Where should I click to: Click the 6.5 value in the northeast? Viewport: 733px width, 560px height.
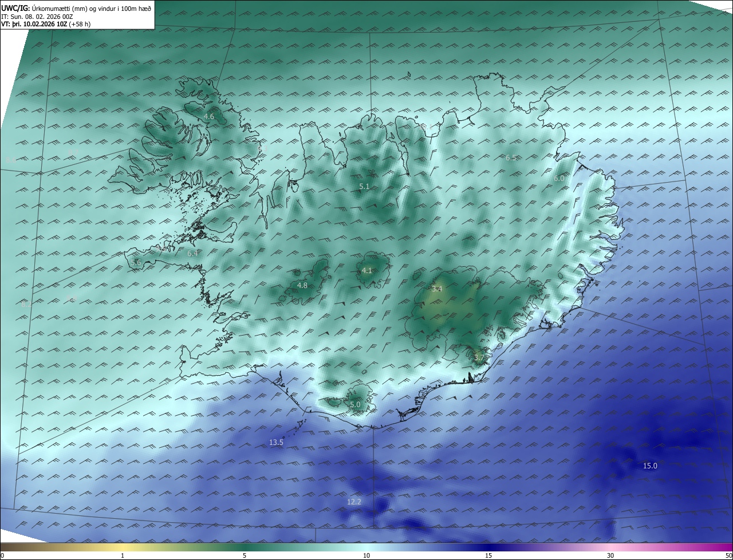tap(511, 157)
